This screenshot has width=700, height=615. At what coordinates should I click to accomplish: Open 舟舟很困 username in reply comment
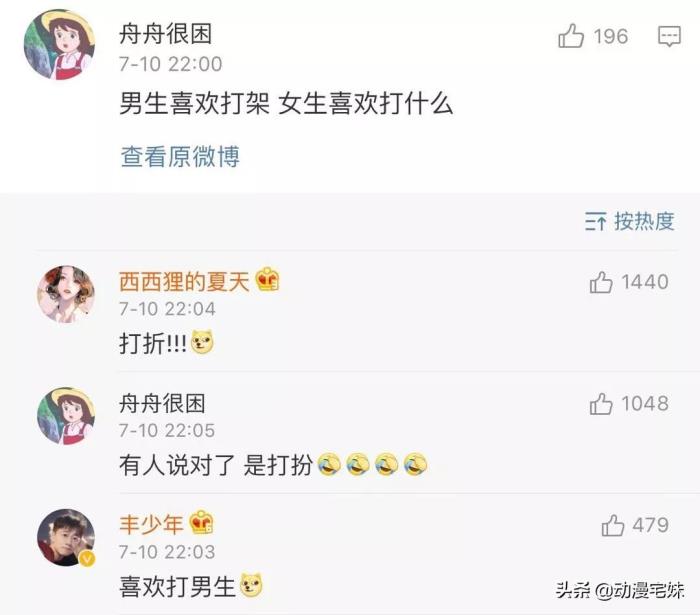pyautogui.click(x=162, y=404)
